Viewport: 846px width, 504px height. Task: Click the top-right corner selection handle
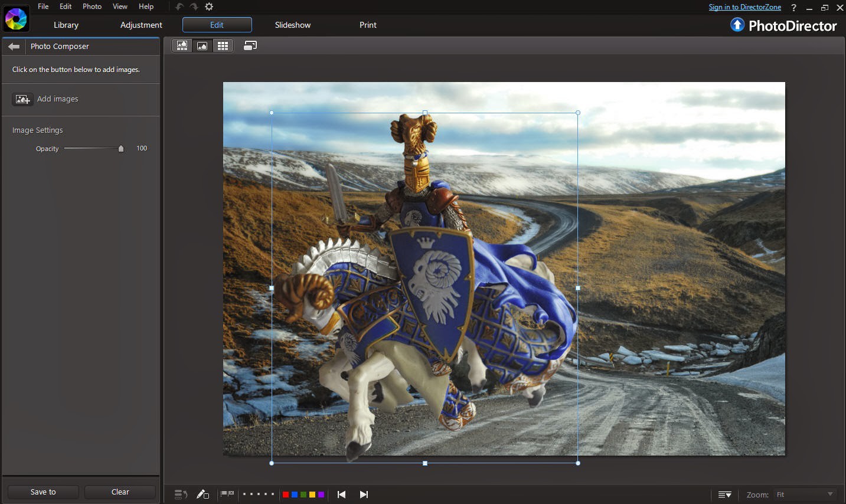[577, 112]
